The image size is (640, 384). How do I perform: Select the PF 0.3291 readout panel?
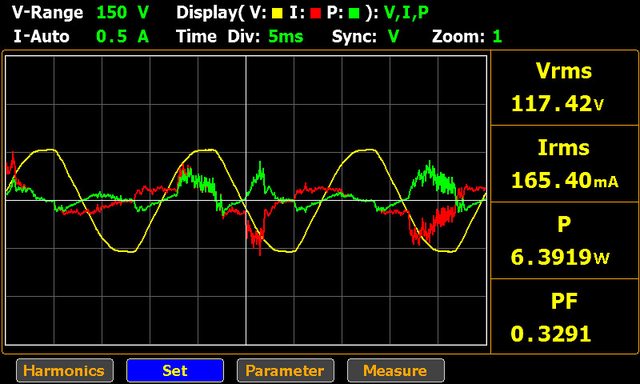[564, 316]
